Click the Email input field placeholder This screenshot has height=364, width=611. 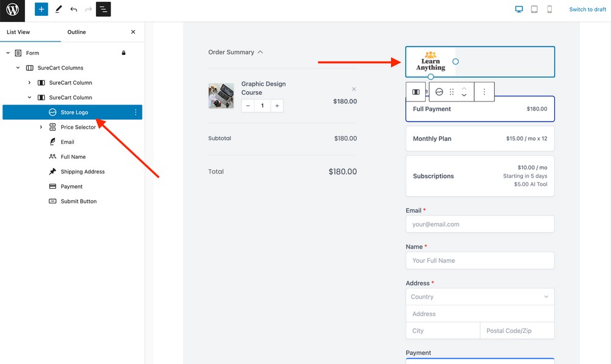pyautogui.click(x=480, y=224)
